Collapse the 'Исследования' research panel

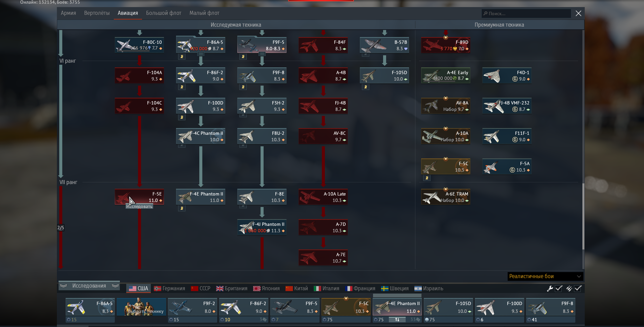pos(89,286)
